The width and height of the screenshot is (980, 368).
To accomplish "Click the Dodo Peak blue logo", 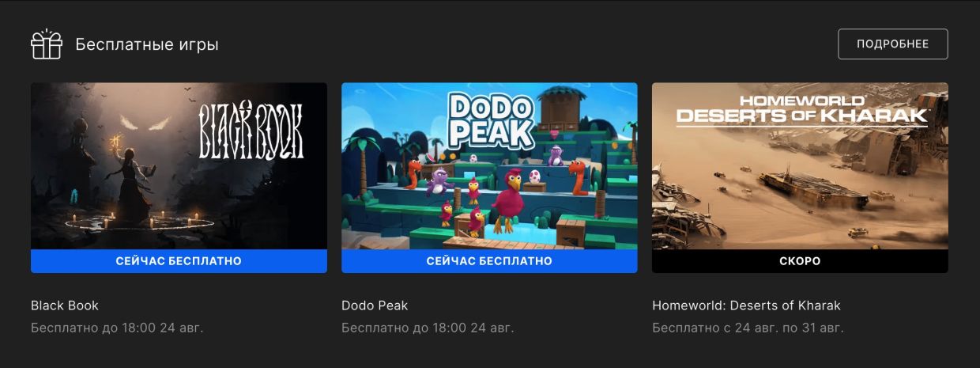I will pos(490,121).
